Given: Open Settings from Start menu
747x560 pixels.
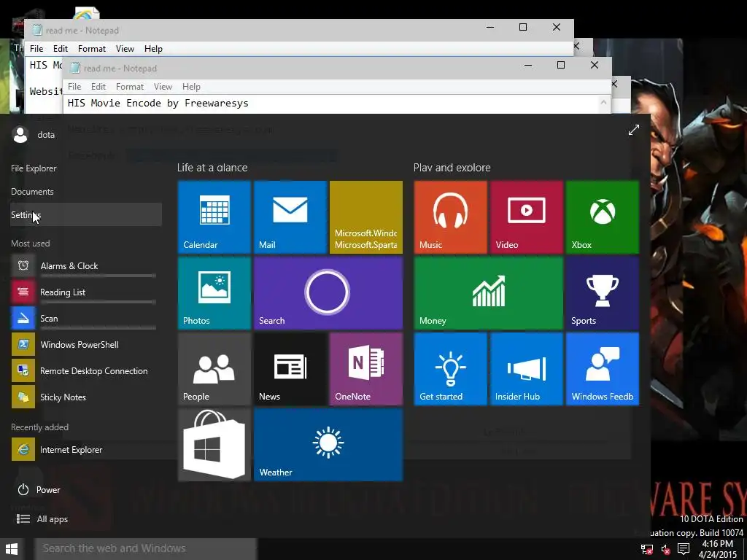Looking at the screenshot, I should [86, 215].
